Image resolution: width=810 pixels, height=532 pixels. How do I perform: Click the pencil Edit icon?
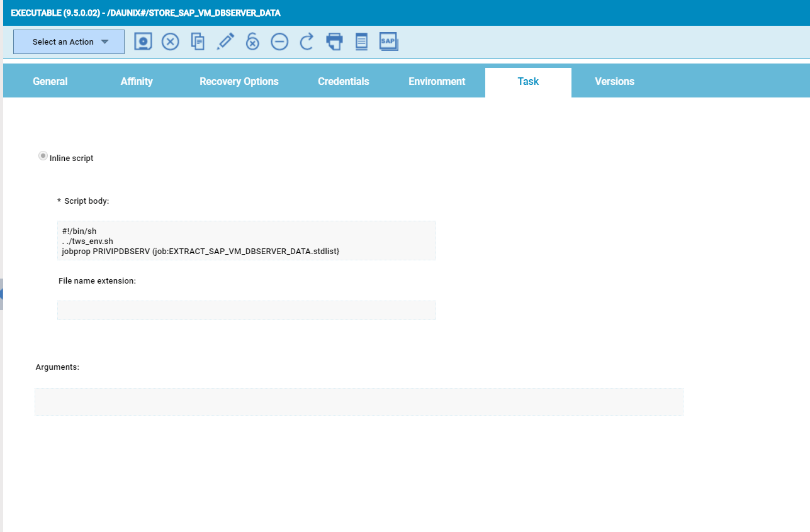coord(225,42)
